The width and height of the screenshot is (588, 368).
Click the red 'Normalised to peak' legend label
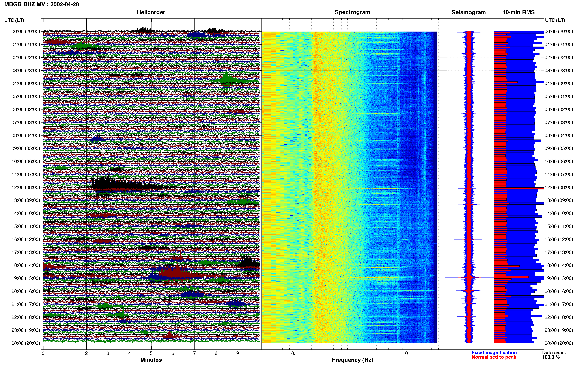point(494,357)
